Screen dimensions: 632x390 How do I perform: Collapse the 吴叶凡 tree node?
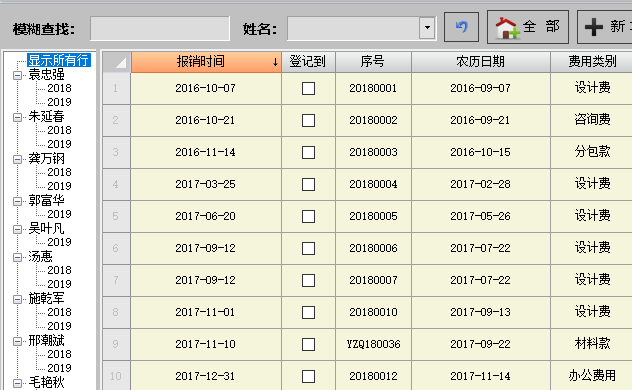[17, 229]
